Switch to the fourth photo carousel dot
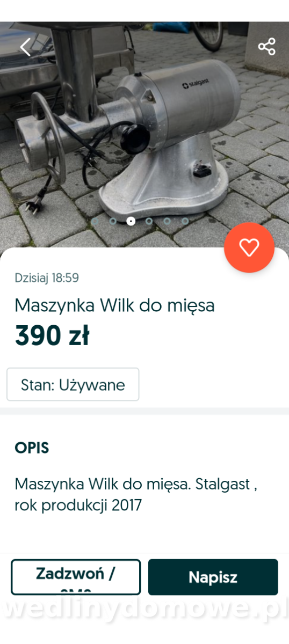Image resolution: width=289 pixels, height=644 pixels. tap(149, 221)
